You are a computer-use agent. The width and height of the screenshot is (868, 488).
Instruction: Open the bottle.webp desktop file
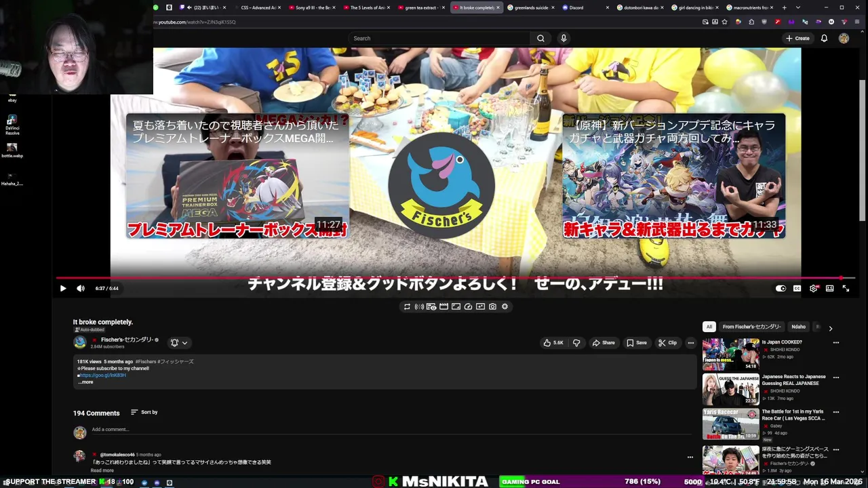coord(12,150)
